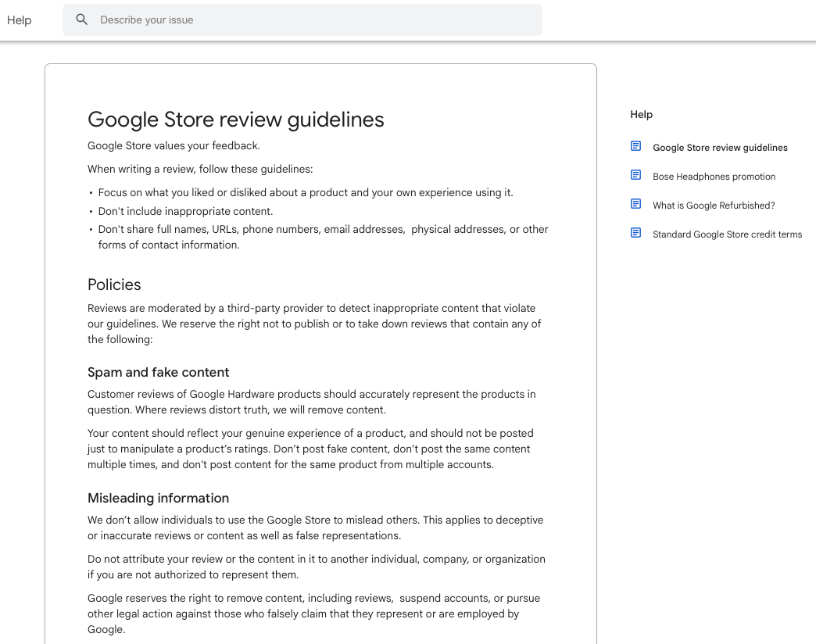Image resolution: width=816 pixels, height=644 pixels.
Task: Click the paragraph starting Reviews are moderated by
Action: coord(314,324)
